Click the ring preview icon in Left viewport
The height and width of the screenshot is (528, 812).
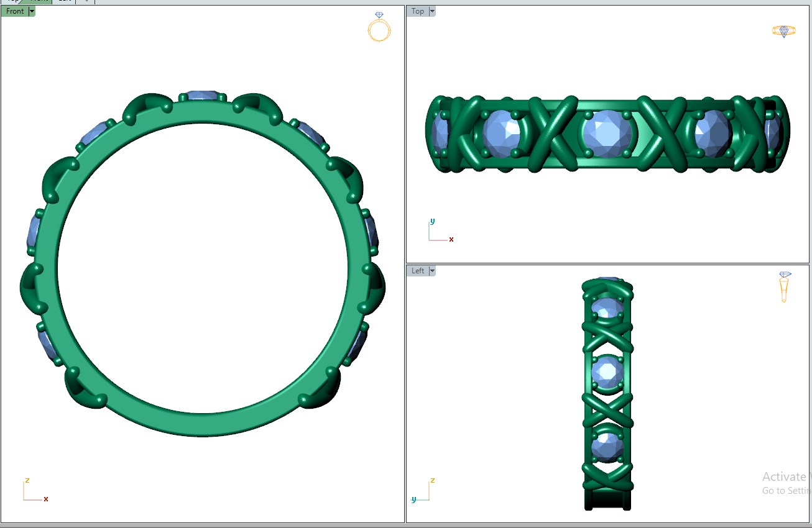tap(785, 287)
